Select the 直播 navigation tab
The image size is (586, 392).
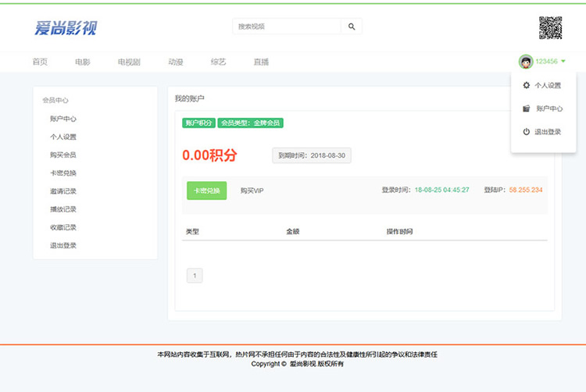point(261,62)
